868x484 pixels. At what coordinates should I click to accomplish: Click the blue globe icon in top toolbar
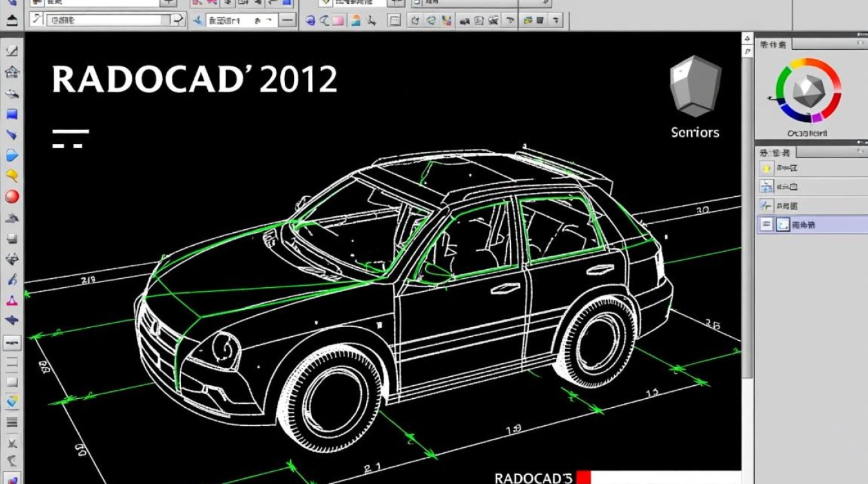point(310,21)
